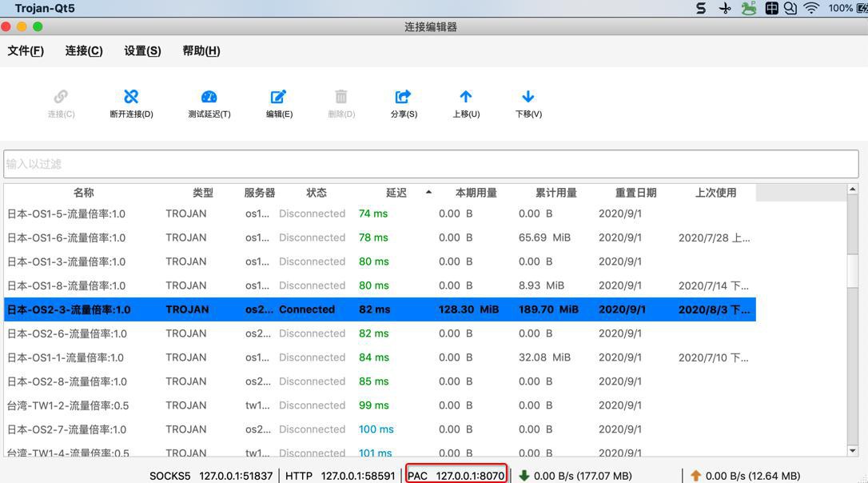Click the Connected status cell
The height and width of the screenshot is (483, 868).
(x=307, y=309)
